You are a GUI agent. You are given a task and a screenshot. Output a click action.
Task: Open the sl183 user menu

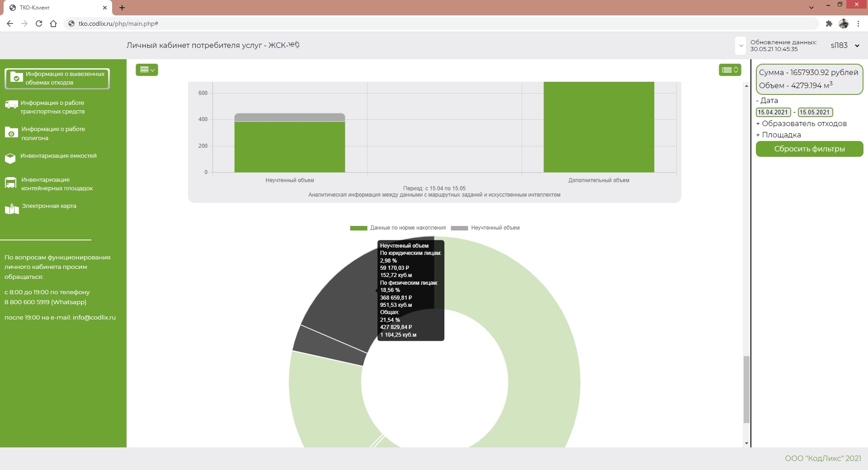pos(845,45)
